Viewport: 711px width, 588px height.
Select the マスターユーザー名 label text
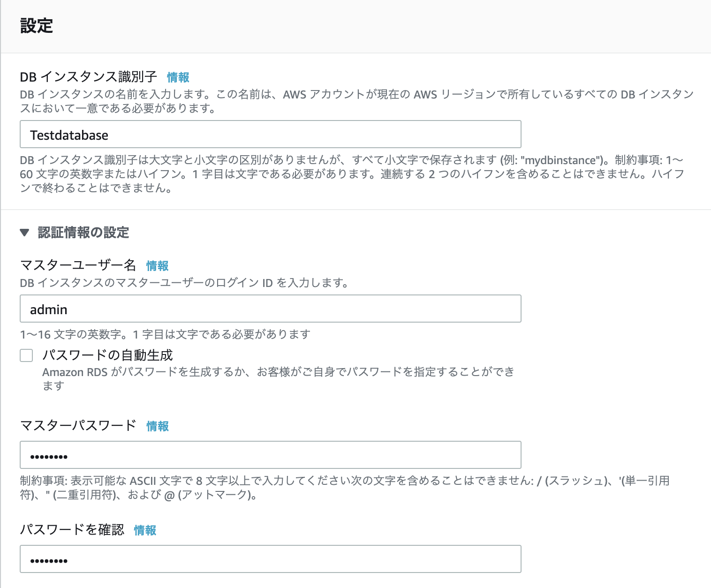coord(79,265)
